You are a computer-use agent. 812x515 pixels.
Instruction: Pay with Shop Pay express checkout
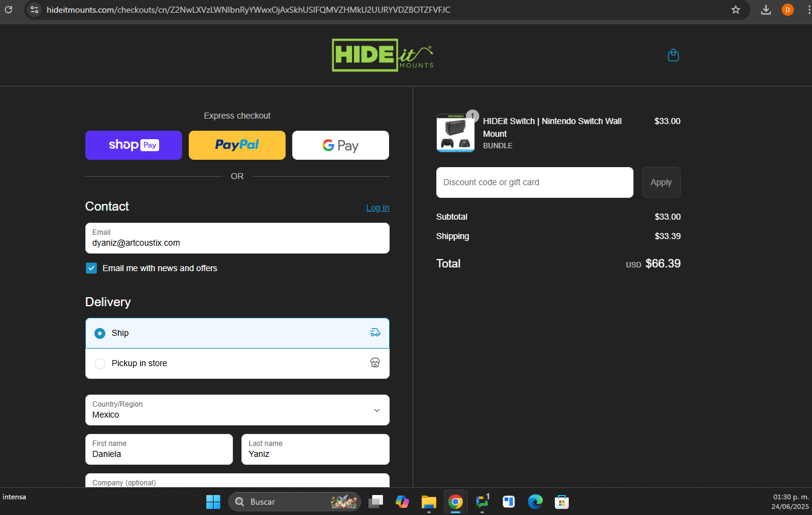pos(134,145)
